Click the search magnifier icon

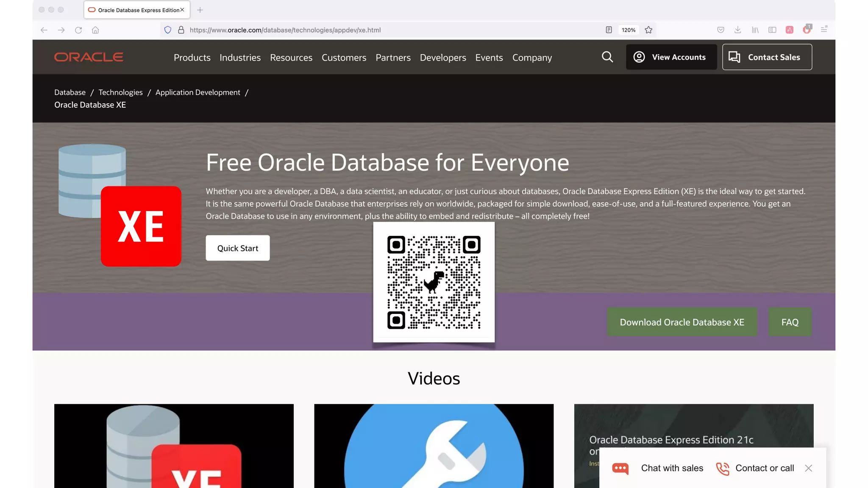tap(607, 57)
